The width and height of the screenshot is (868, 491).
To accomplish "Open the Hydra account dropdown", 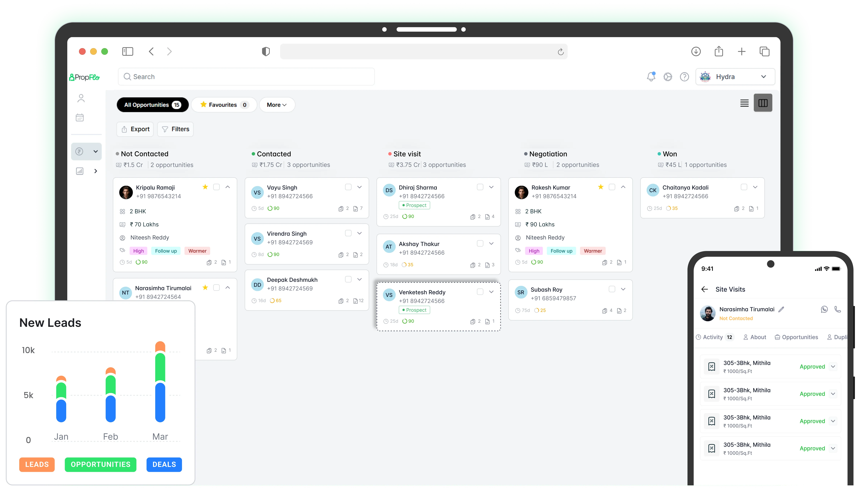I will tap(735, 77).
